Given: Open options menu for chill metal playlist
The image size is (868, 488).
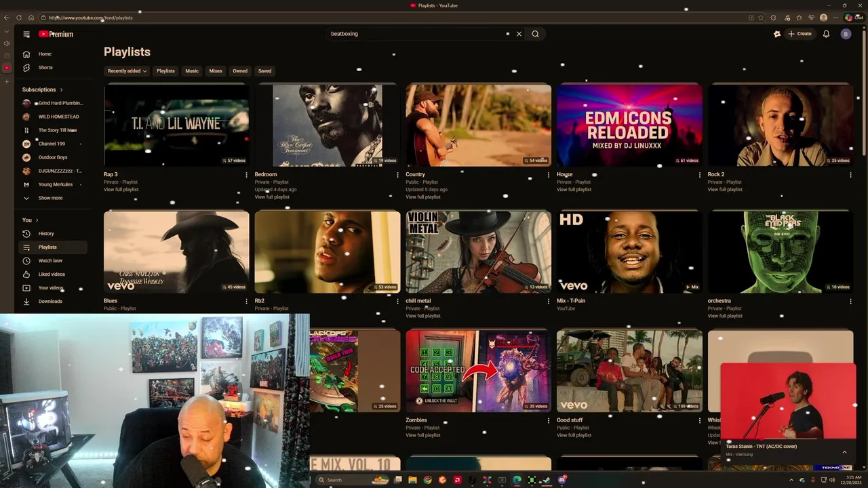Looking at the screenshot, I should pyautogui.click(x=549, y=301).
